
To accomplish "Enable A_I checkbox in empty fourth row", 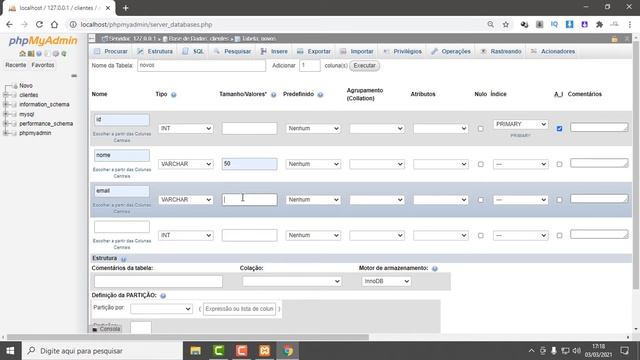I will point(559,236).
